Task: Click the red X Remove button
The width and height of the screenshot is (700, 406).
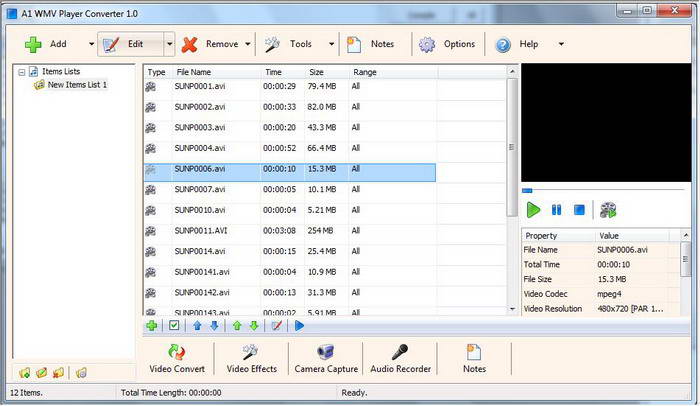Action: 209,44
